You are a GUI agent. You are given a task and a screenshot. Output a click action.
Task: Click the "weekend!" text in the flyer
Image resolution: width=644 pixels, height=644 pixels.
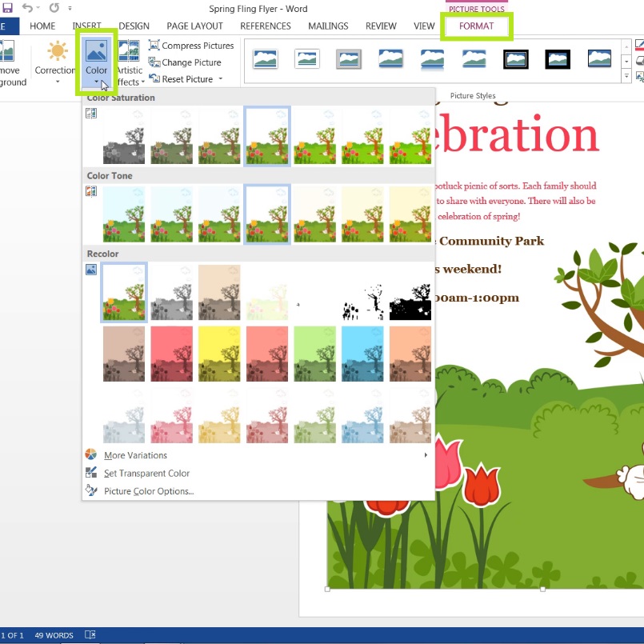(x=472, y=269)
